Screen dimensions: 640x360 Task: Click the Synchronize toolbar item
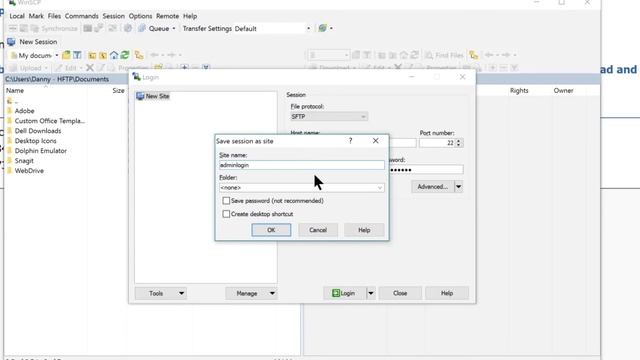[55, 28]
